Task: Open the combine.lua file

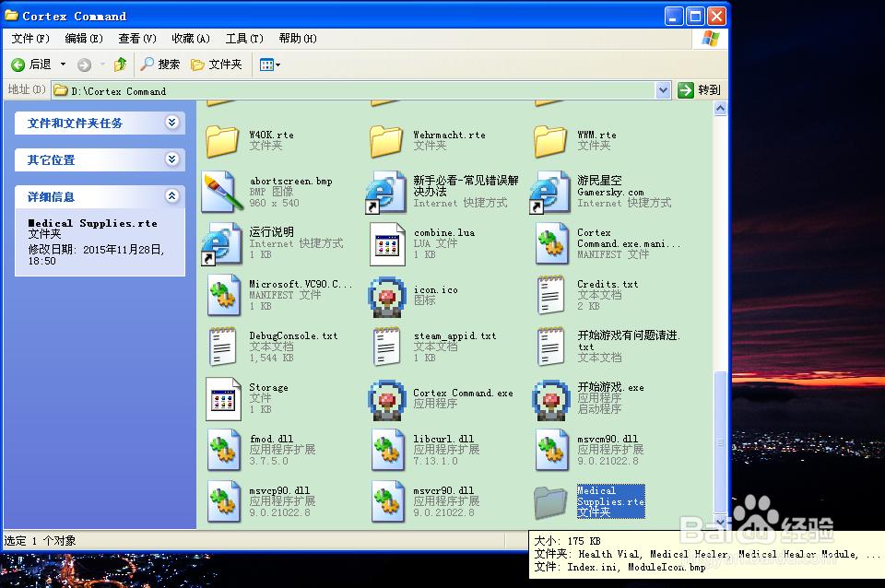Action: [x=387, y=243]
